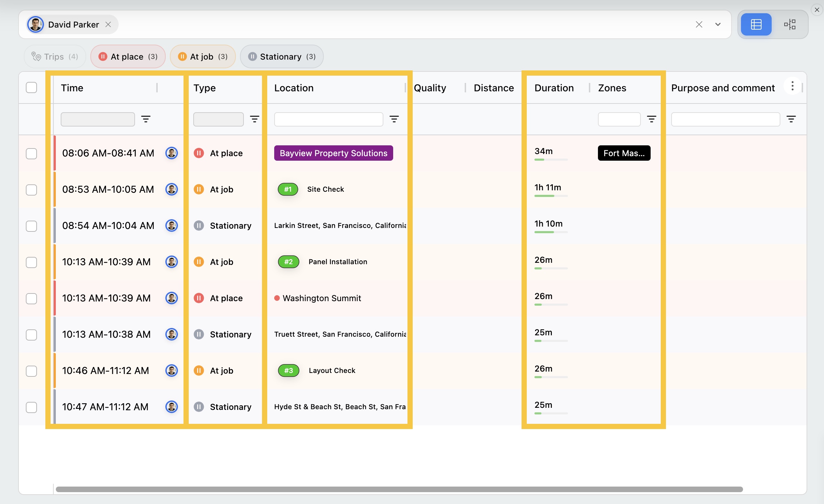Remove David Parker chip
Screen dimensions: 824x504
point(108,24)
